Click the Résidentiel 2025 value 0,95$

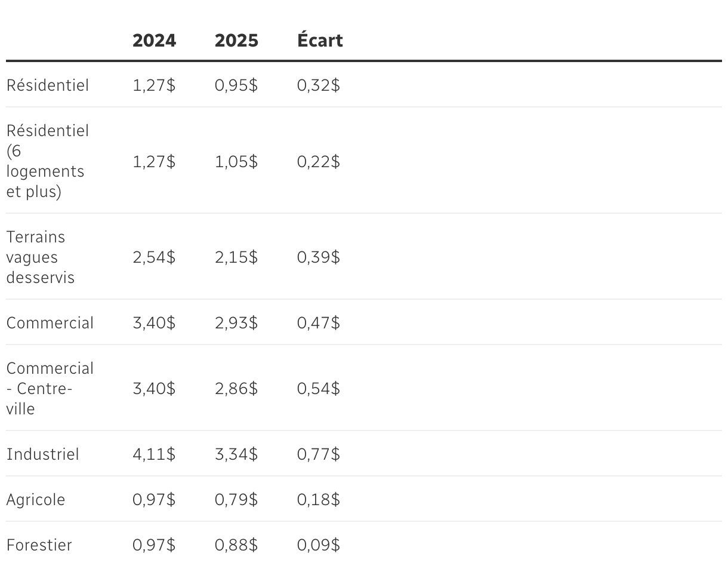[x=236, y=85]
